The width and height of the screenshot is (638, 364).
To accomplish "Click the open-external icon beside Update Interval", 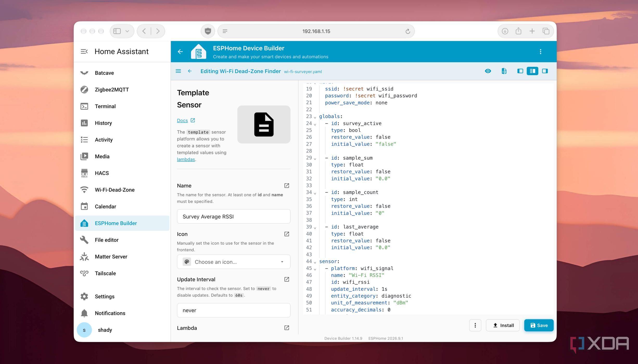I will coord(286,279).
